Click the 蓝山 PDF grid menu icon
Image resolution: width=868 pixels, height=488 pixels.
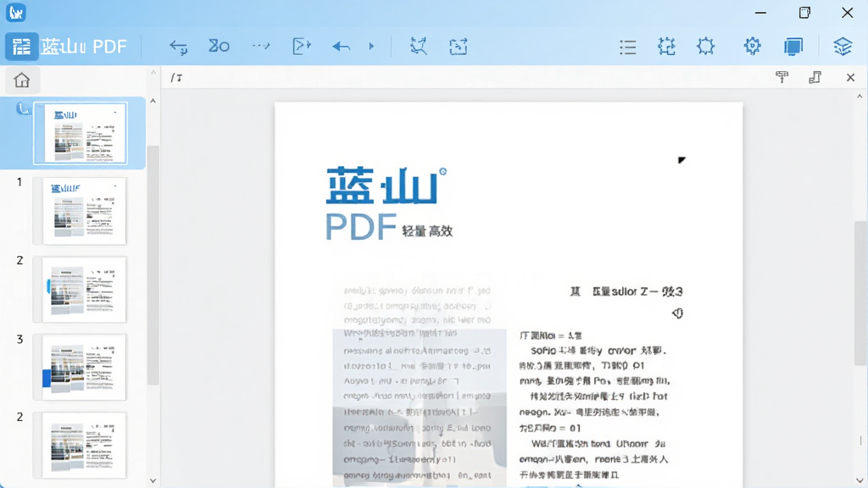21,47
